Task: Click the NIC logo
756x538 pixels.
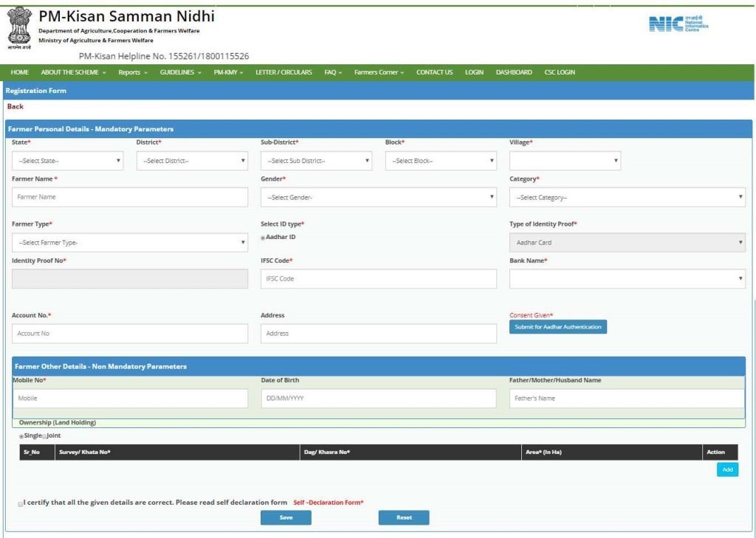Action: click(678, 24)
